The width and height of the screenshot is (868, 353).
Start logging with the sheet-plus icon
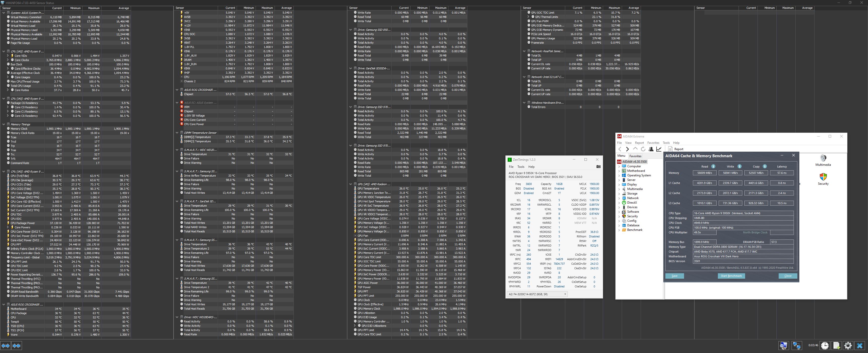click(837, 346)
